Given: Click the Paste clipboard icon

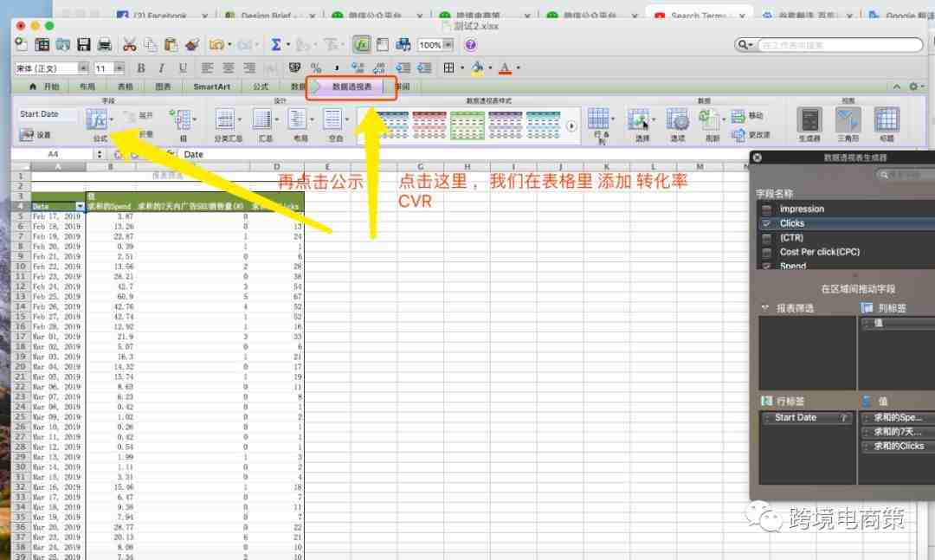Looking at the screenshot, I should 171,45.
